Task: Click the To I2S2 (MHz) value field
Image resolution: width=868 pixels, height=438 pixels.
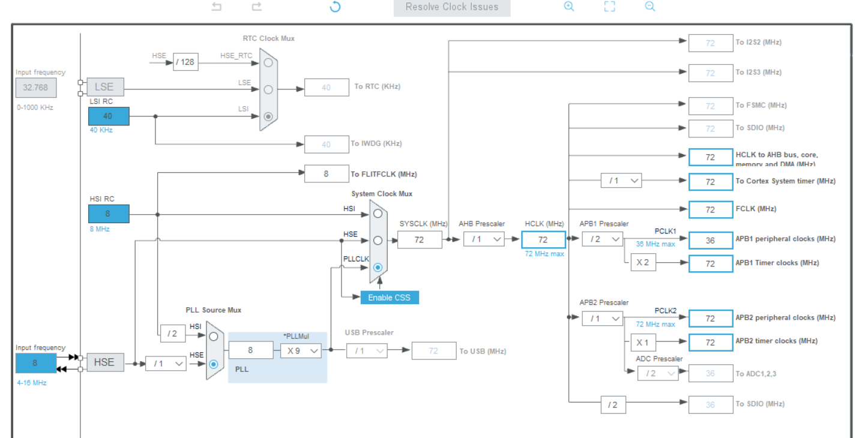Action: pyautogui.click(x=710, y=43)
